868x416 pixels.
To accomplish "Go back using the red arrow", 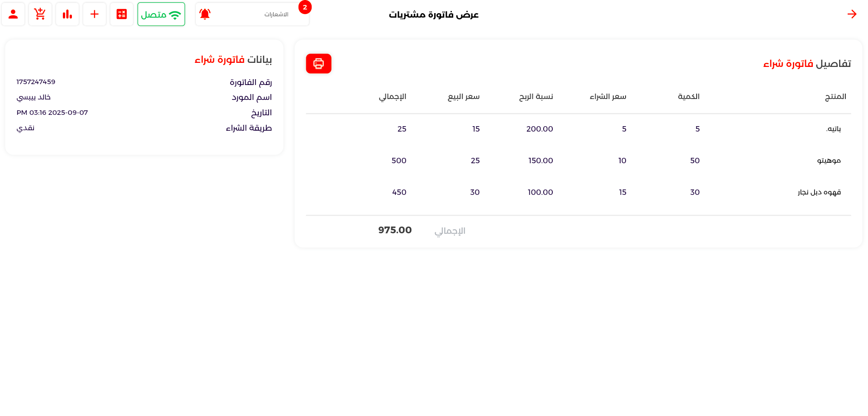I will 852,14.
